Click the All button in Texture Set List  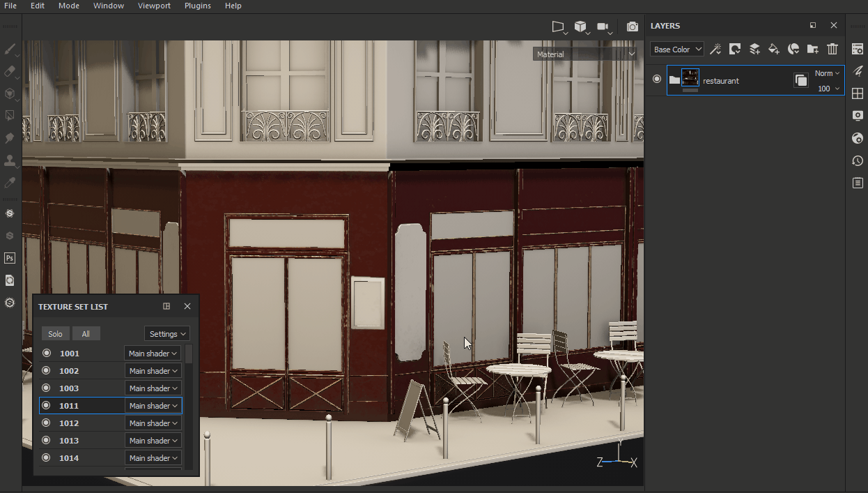click(86, 334)
